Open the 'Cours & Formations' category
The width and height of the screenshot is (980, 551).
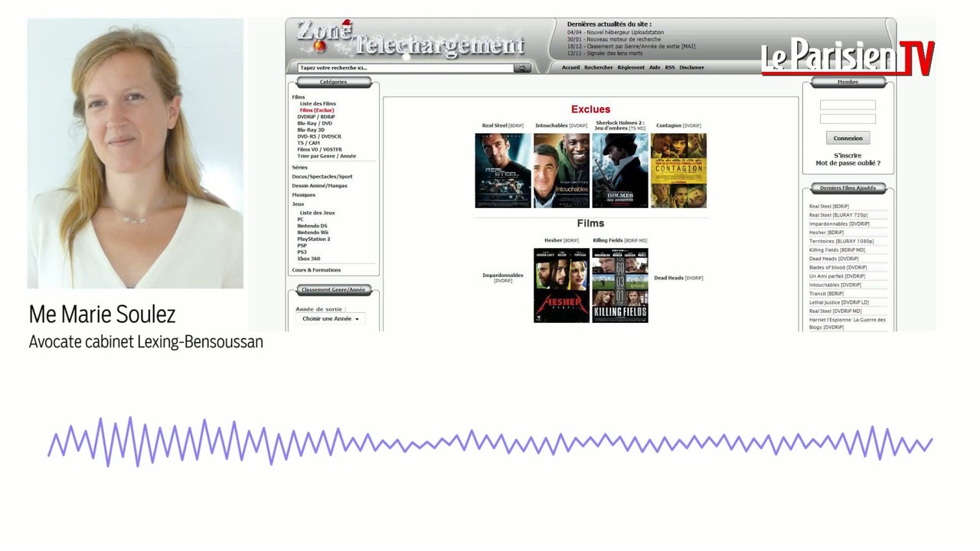pyautogui.click(x=316, y=270)
